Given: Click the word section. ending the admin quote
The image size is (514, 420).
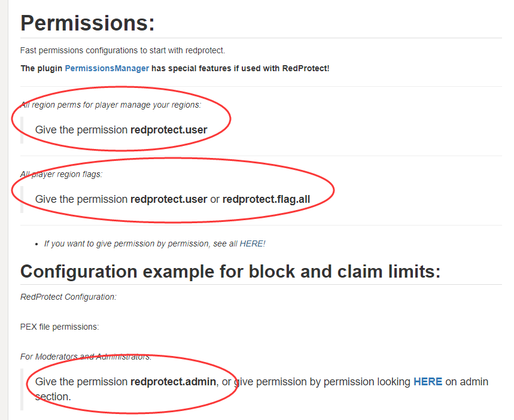Looking at the screenshot, I should click(53, 396).
